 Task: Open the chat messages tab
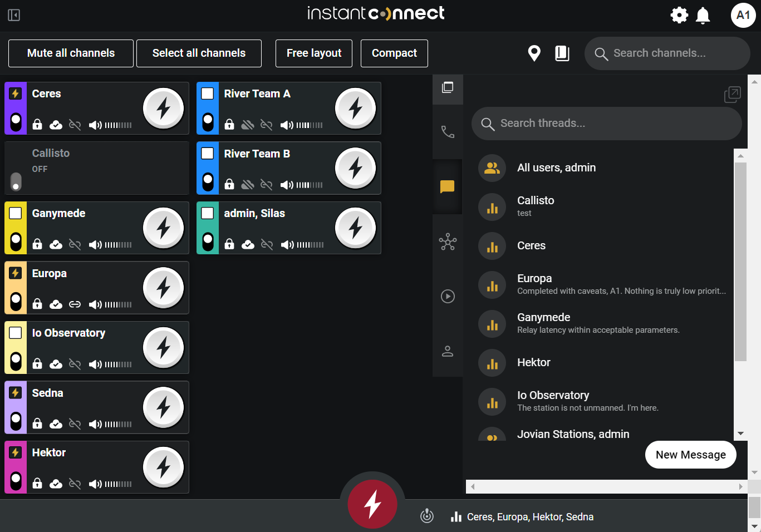click(448, 186)
